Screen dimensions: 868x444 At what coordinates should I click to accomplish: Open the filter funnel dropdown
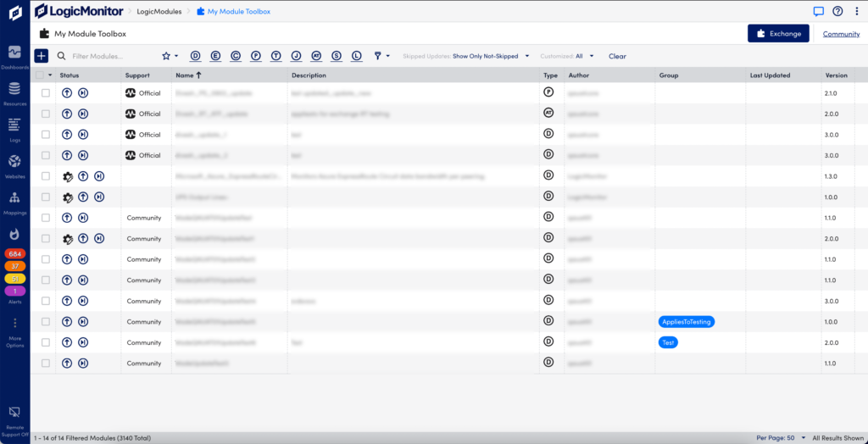click(x=382, y=56)
